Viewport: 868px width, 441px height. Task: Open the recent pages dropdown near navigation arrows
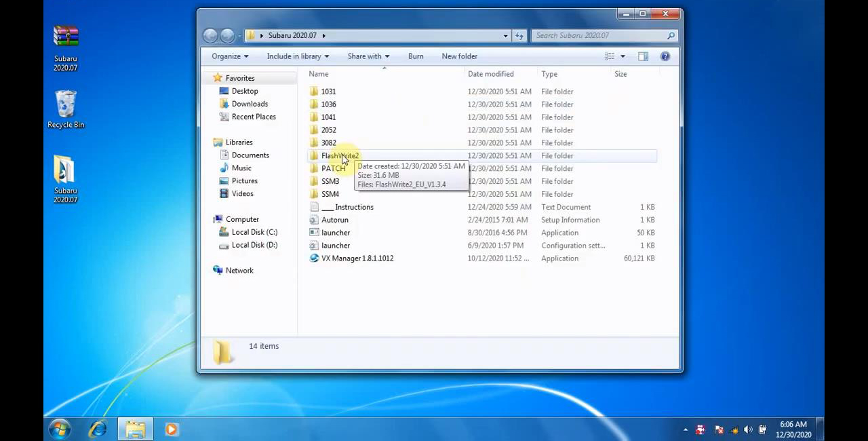pos(240,35)
